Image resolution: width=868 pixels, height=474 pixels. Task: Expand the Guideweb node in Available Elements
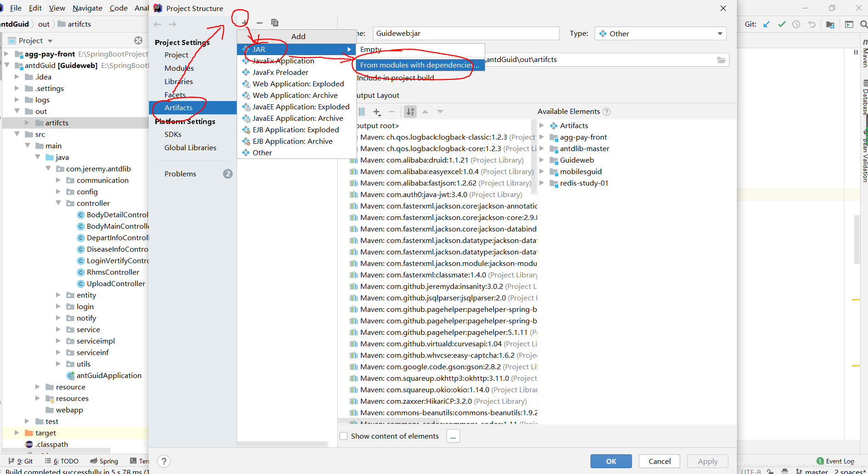click(x=542, y=160)
